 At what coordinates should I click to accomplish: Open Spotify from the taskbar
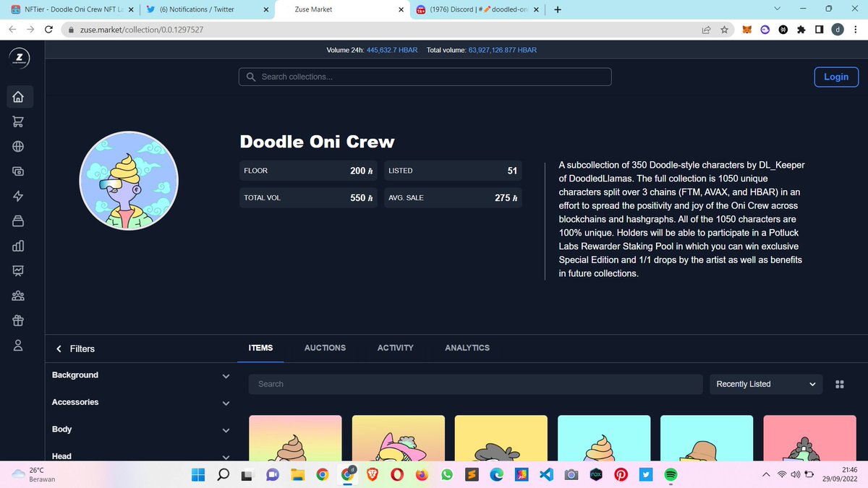[671, 475]
